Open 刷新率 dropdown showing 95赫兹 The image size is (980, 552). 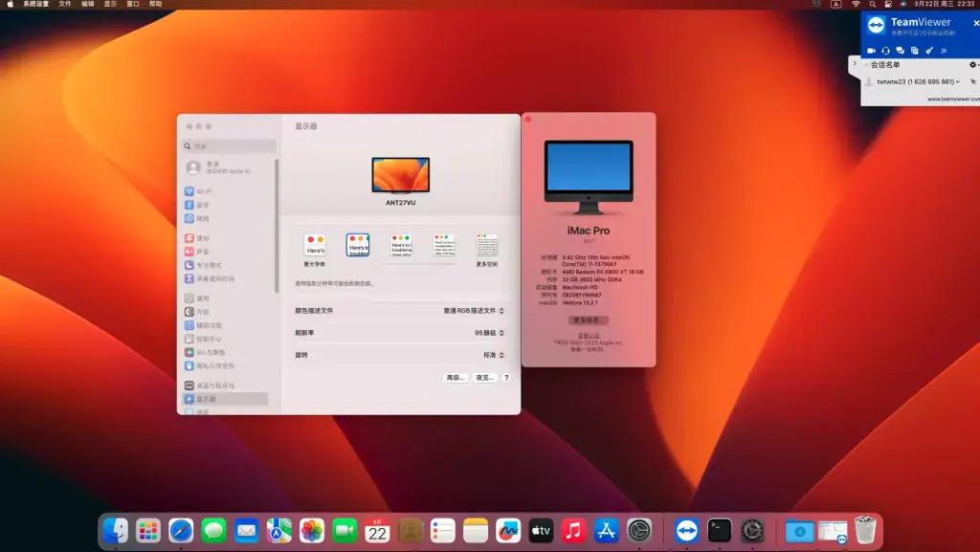pos(489,333)
